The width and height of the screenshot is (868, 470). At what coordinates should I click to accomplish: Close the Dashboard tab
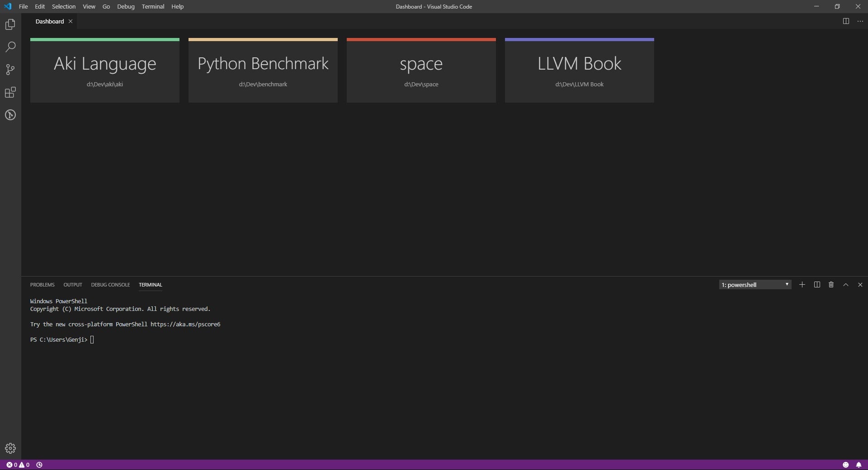coord(71,21)
